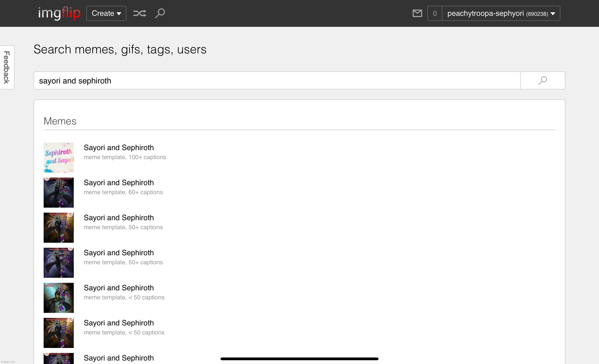
Task: Open 'Sayori and Sephiroth' title with 60+ captions
Action: tap(119, 183)
